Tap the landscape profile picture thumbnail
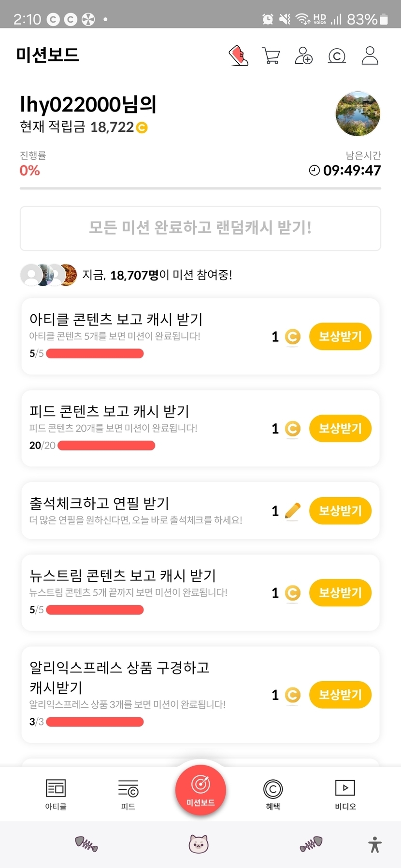This screenshot has width=401, height=868. (x=358, y=114)
